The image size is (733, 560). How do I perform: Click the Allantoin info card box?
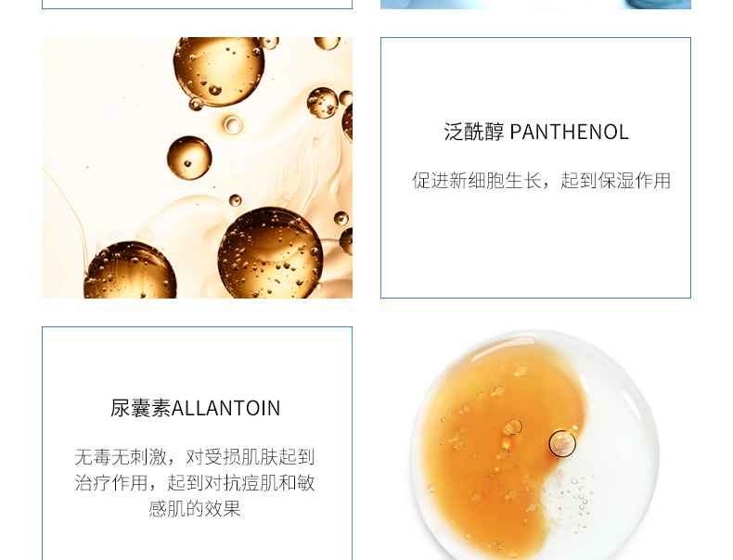[197, 443]
